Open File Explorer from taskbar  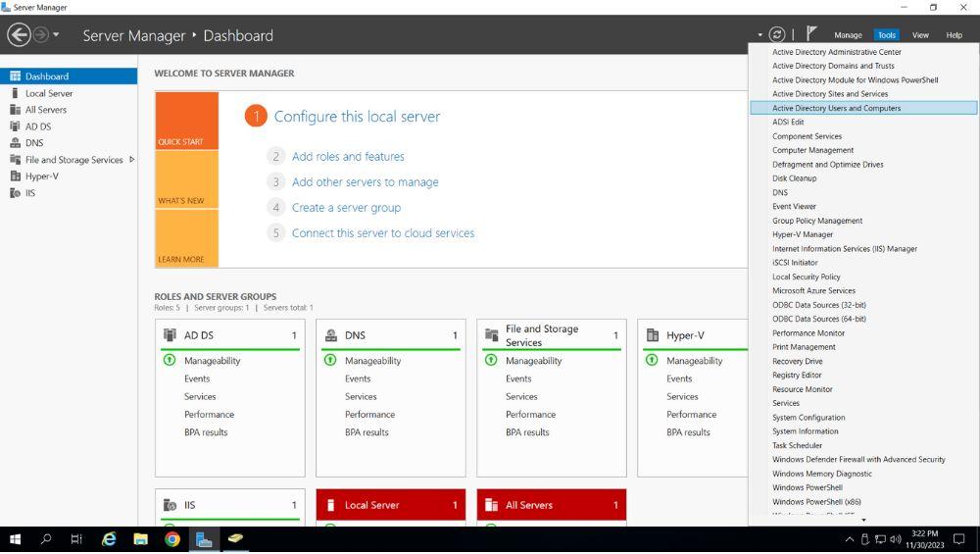click(x=140, y=539)
